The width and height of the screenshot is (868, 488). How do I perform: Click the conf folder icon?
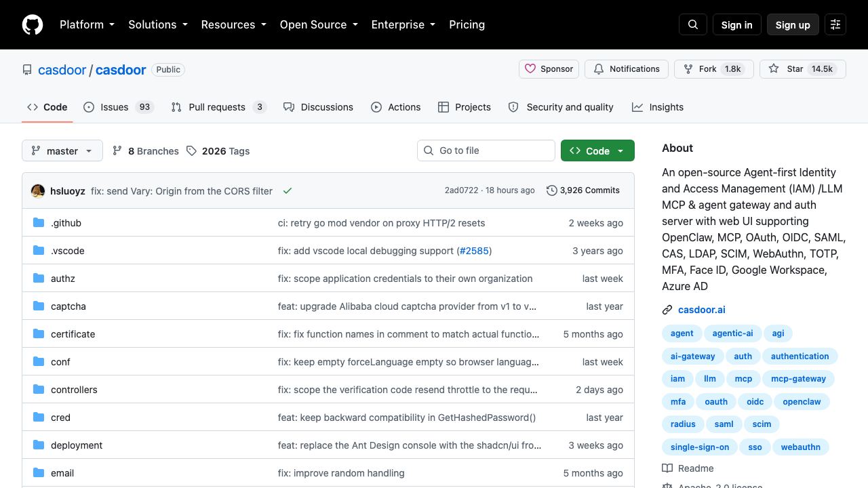[39, 362]
